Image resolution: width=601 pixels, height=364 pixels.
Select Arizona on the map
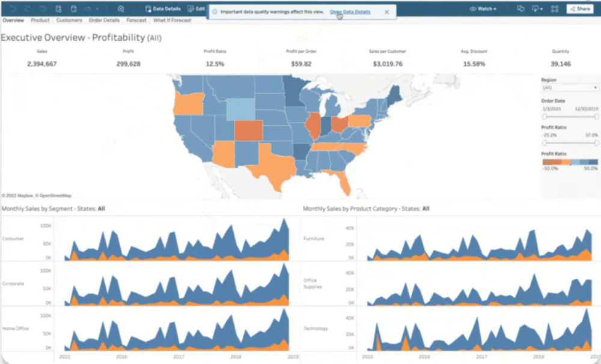[x=224, y=154]
